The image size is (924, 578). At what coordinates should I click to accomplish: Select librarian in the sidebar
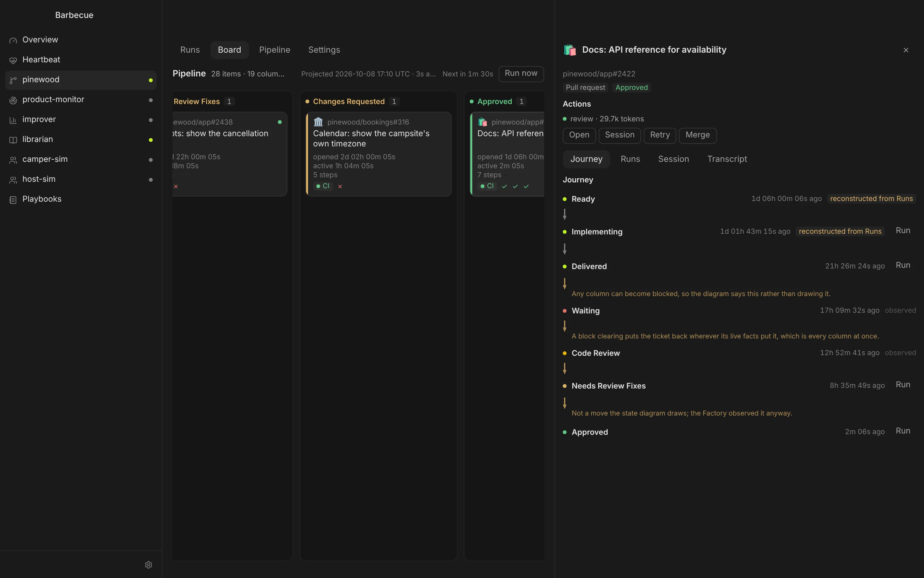tap(81, 140)
